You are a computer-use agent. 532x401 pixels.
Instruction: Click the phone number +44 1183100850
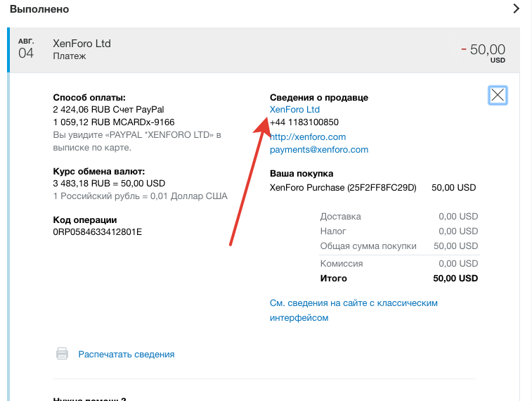(304, 122)
